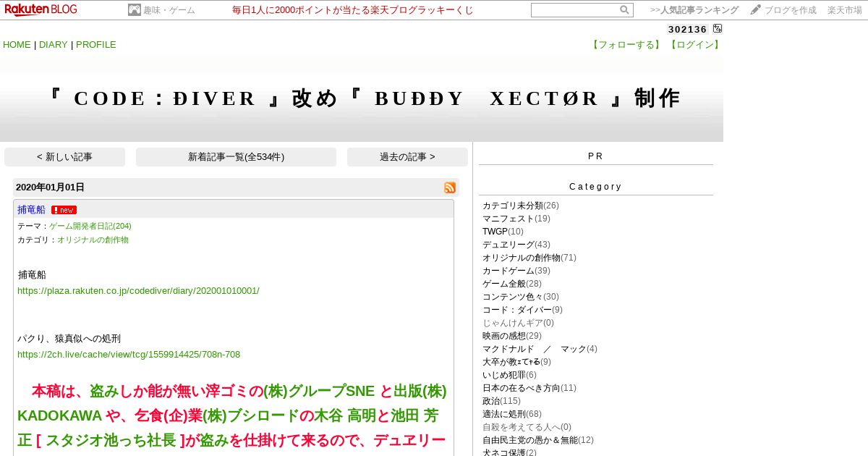The image size is (868, 456).
Task: Open 新着記事一覧(全534件) button
Action: pos(236,157)
